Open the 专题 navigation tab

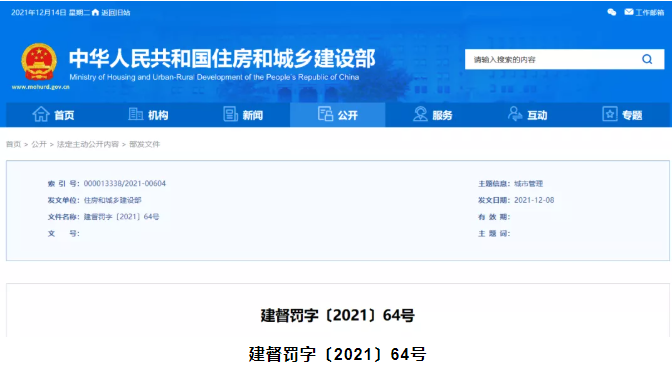(x=622, y=115)
